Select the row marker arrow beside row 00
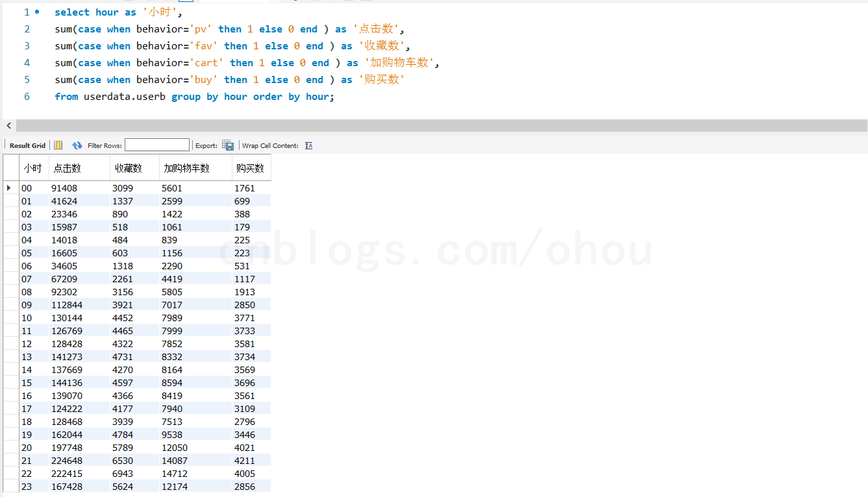868x497 pixels. [x=10, y=188]
